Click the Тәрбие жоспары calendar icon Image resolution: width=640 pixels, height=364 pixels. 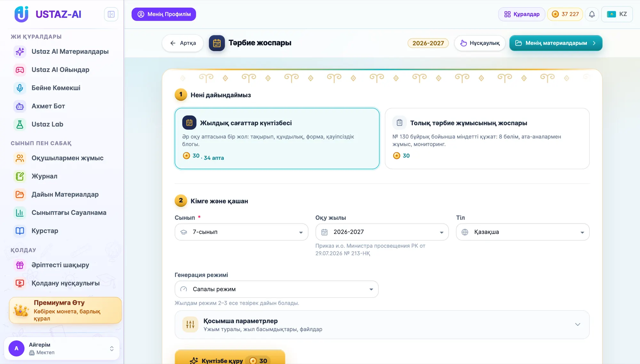(x=217, y=43)
